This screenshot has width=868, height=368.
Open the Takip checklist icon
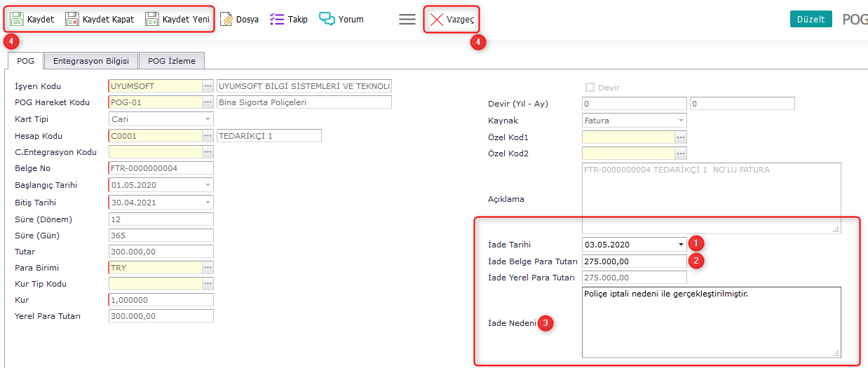[x=277, y=20]
